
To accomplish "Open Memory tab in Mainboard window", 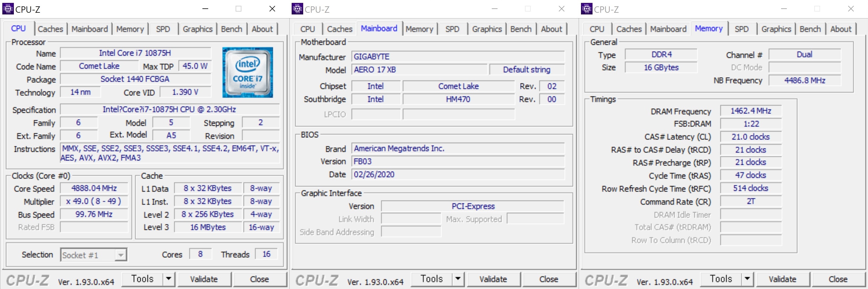I will tap(420, 29).
